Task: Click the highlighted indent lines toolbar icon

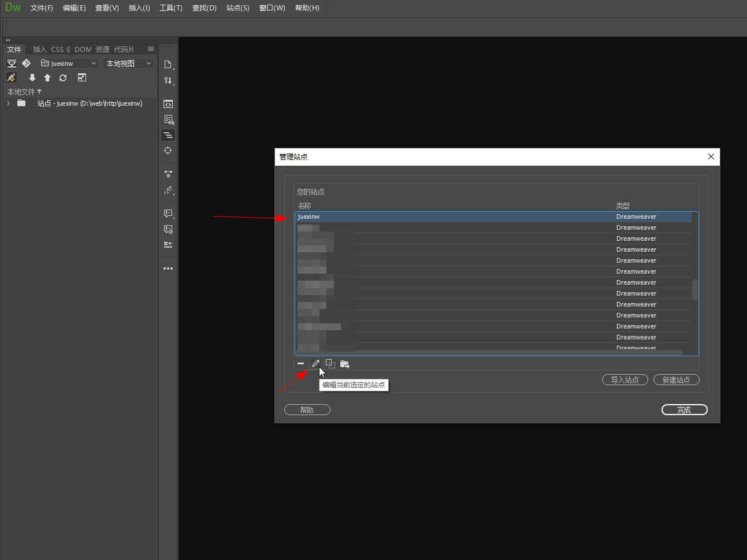Action: point(168,135)
